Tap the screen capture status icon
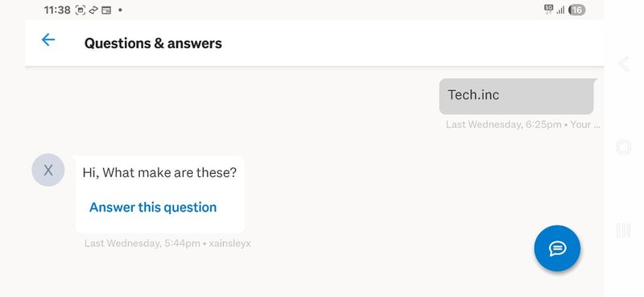644x297 pixels. 80,10
